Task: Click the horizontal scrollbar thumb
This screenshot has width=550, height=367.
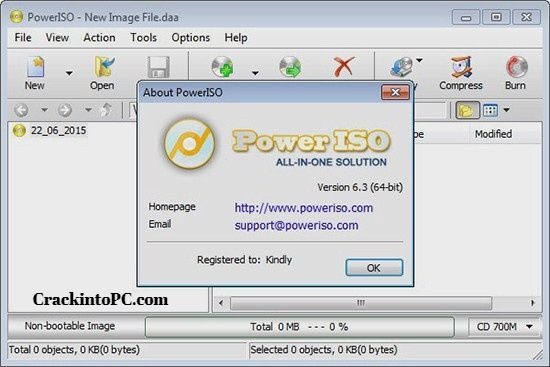Action: [361, 303]
